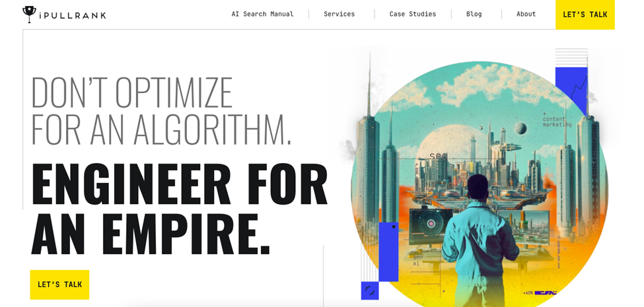Click the '+40%' progress bar indicator
The height and width of the screenshot is (307, 644).
click(540, 292)
